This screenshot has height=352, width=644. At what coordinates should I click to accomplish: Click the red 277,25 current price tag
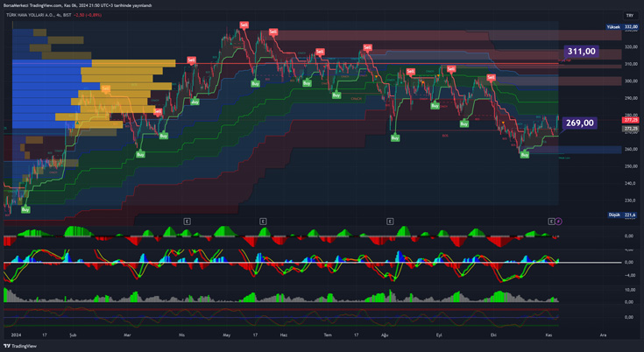click(631, 120)
